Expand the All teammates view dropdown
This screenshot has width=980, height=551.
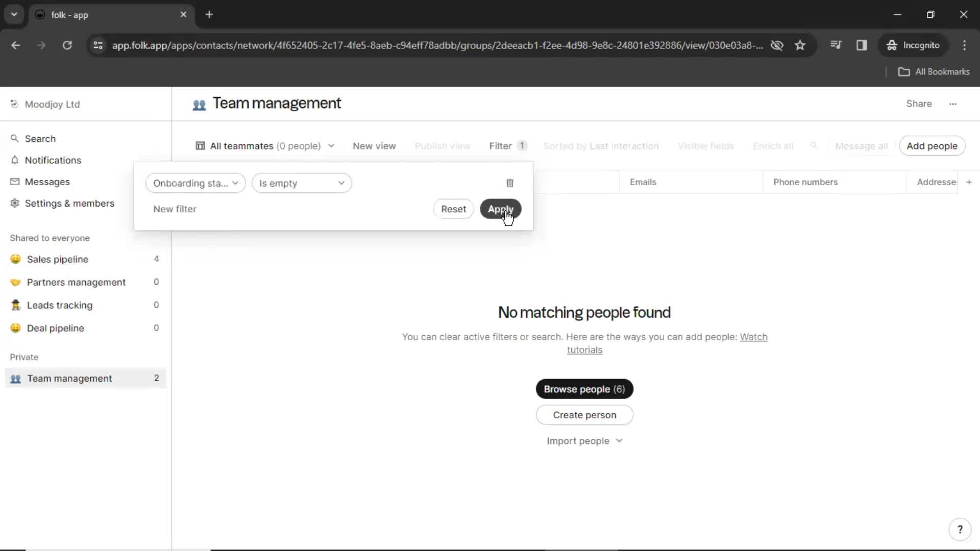point(331,146)
